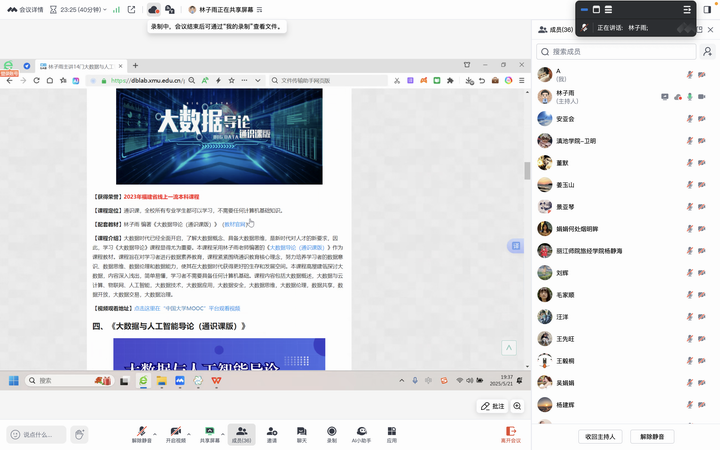
Task: Select member 毛家顺
Action: pos(565,295)
